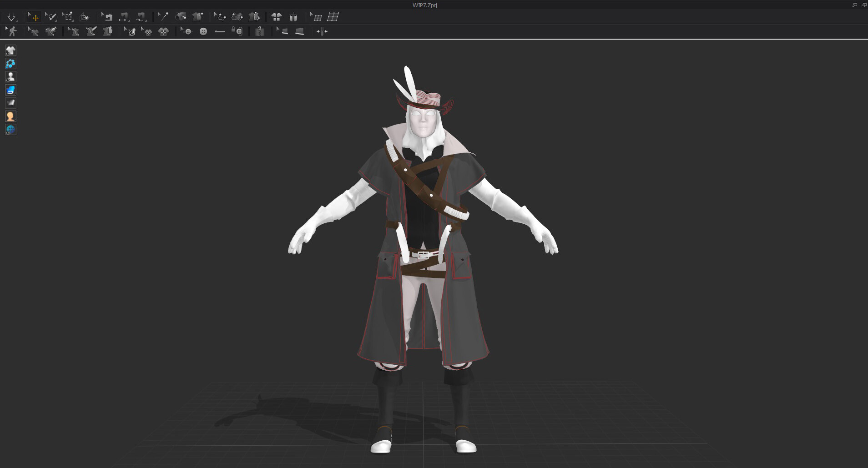The height and width of the screenshot is (468, 868).
Task: Activate the Wind Controller tool
Action: coord(323,31)
